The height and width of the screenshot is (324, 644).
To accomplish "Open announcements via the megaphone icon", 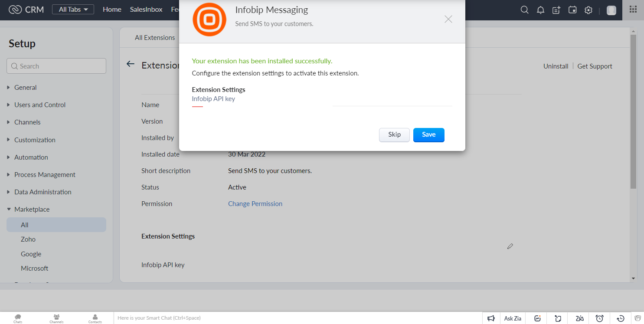I will [491, 318].
